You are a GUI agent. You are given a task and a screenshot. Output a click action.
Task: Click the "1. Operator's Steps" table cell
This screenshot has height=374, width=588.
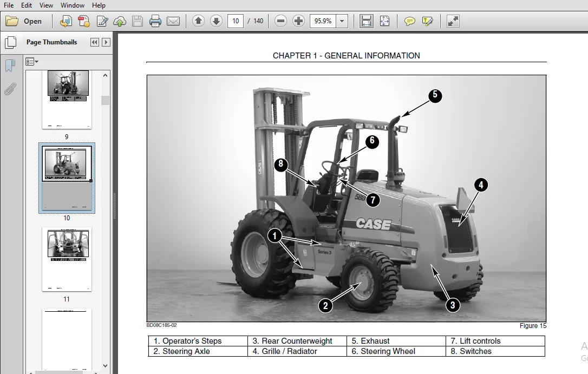(x=198, y=341)
